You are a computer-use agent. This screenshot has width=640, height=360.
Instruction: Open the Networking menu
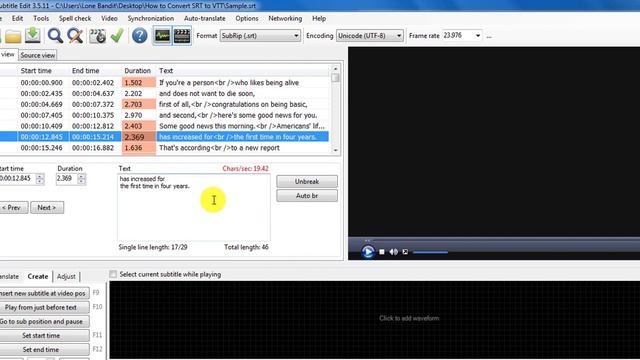point(285,18)
